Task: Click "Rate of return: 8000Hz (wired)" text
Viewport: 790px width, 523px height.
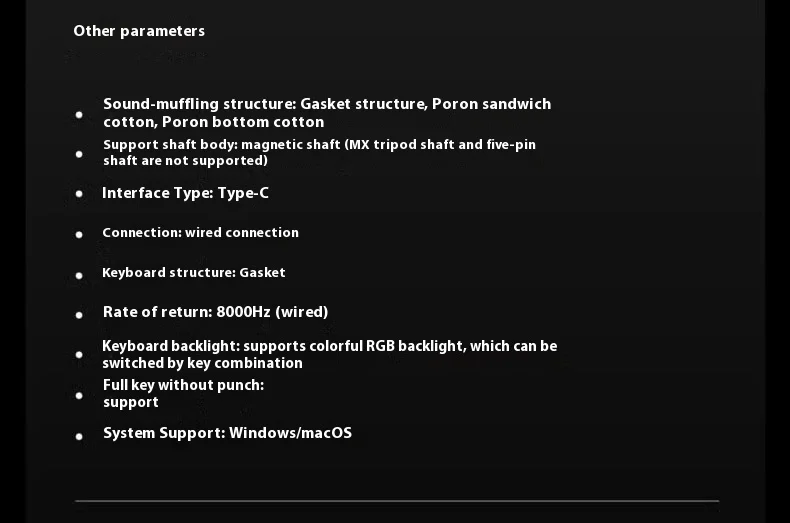Action: 215,312
